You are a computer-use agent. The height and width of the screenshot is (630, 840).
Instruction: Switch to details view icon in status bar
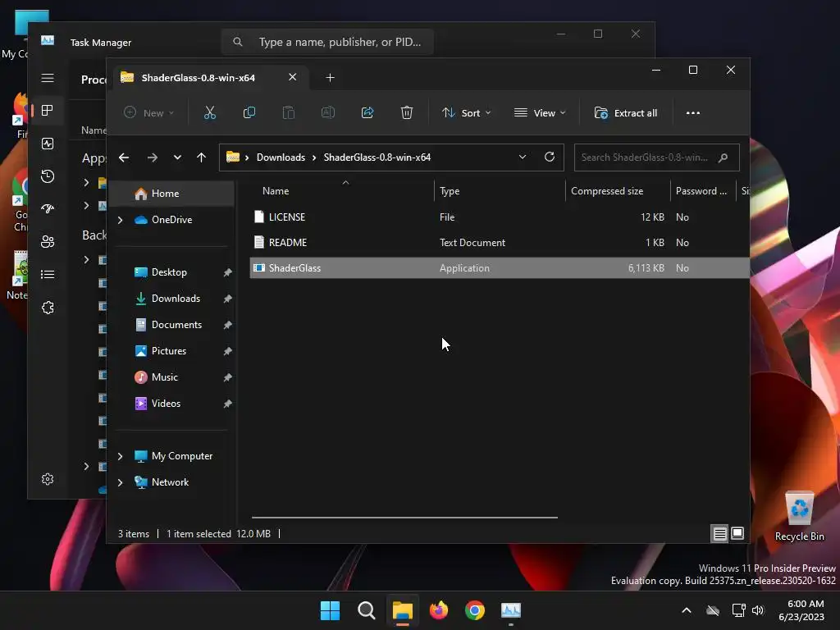tap(719, 533)
